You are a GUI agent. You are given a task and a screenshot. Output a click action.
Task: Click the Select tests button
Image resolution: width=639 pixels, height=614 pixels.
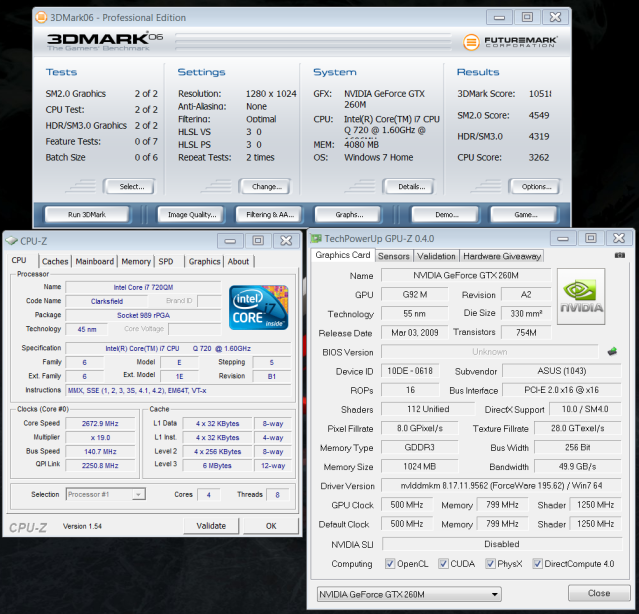(131, 187)
